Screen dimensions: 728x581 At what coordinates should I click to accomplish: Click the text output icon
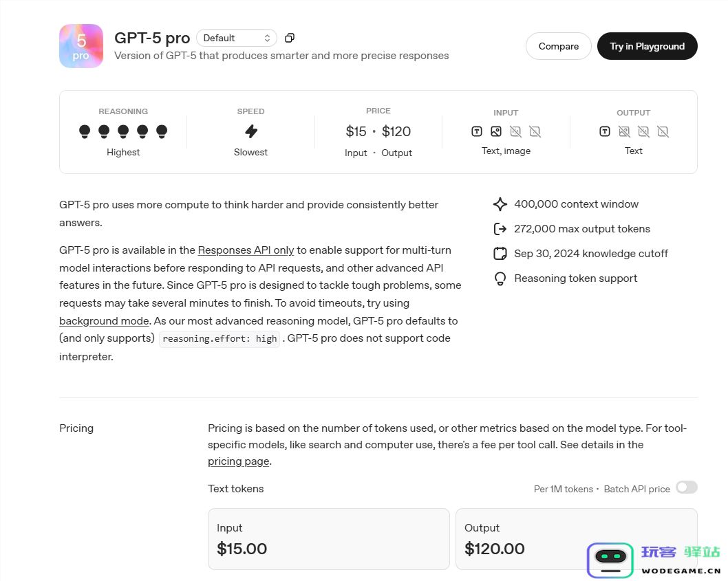click(605, 131)
